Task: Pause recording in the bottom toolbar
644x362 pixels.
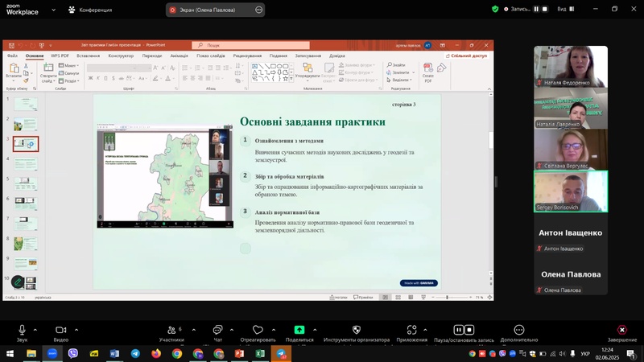Action: tap(459, 330)
